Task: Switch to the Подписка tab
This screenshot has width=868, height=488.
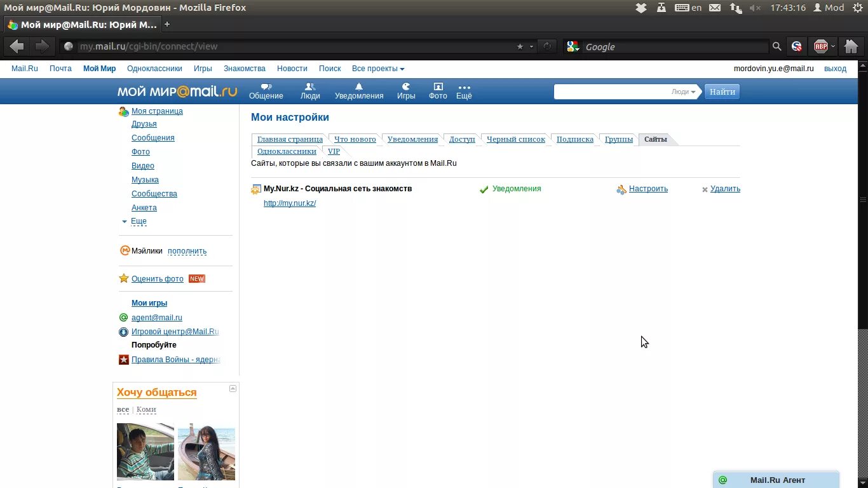Action: point(575,139)
